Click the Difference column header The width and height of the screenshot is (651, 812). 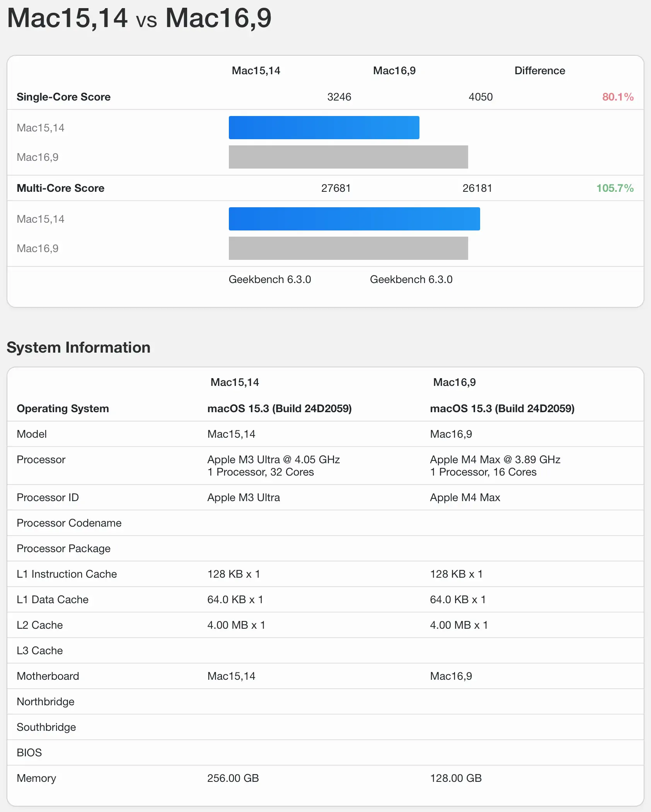(540, 70)
